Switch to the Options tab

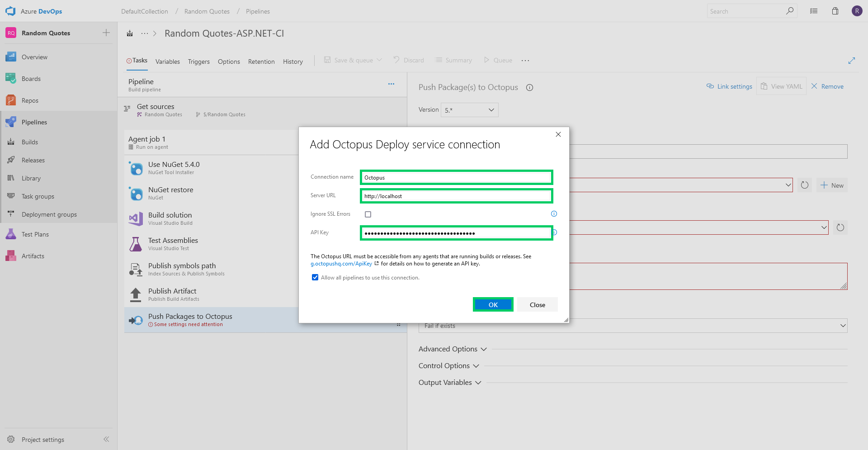(229, 62)
